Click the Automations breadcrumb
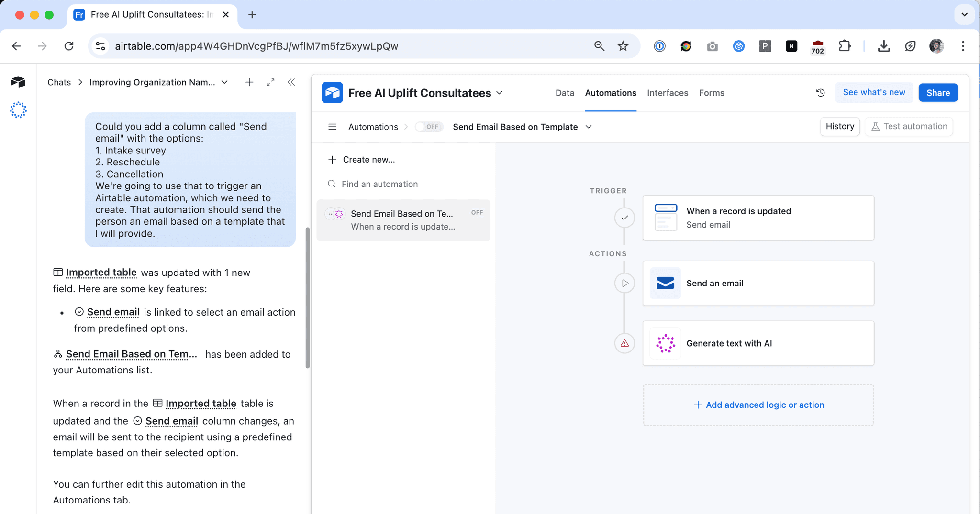The height and width of the screenshot is (514, 980). [373, 127]
